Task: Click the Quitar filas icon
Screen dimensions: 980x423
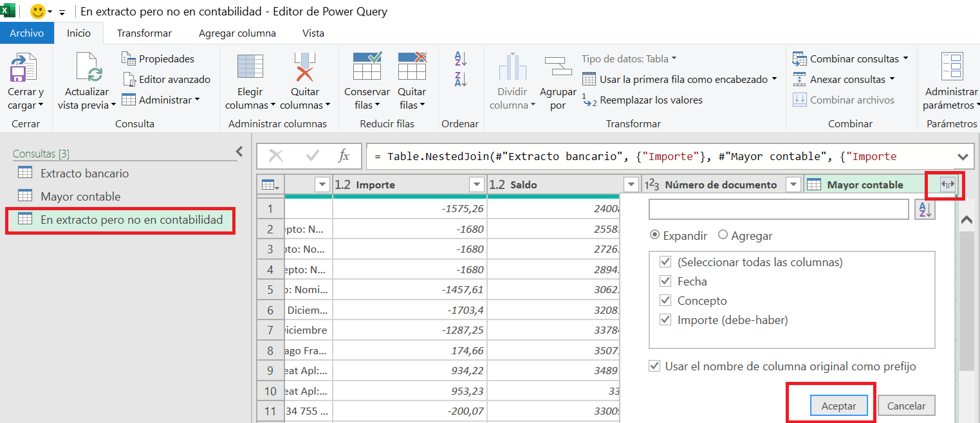Action: [412, 67]
